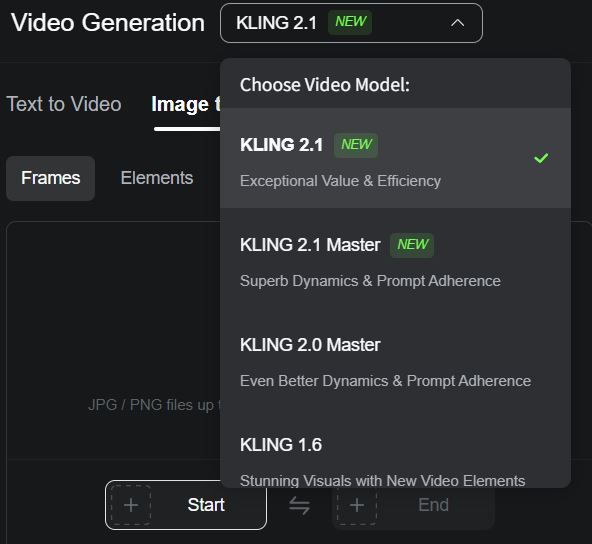
Task: Click the NEW badge on the KLING 2.1 option
Action: (356, 145)
